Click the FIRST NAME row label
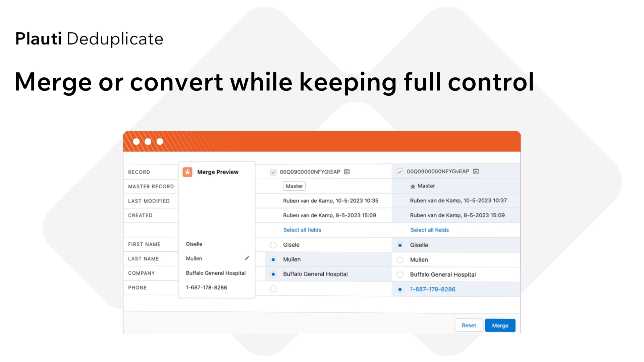This screenshot has height=362, width=644. point(144,244)
